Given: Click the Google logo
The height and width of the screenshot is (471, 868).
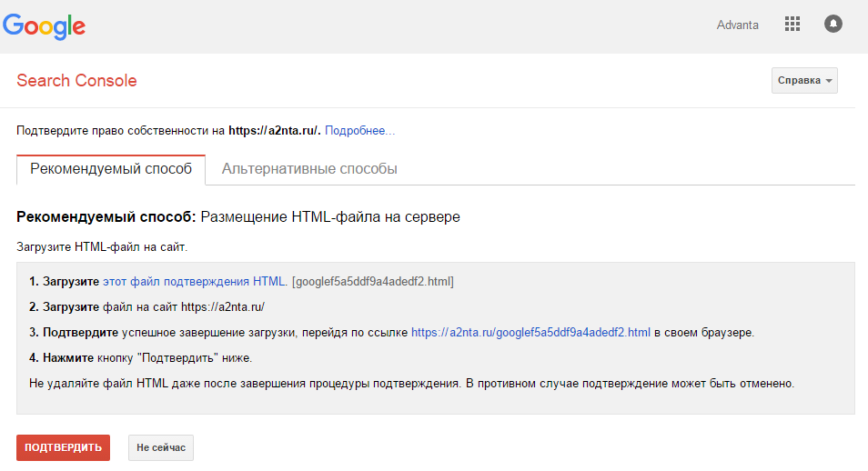Looking at the screenshot, I should coord(44,25).
